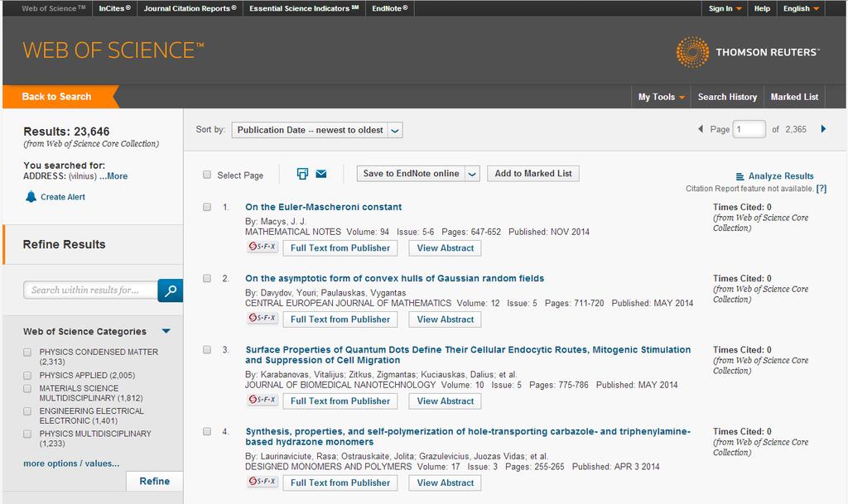The width and height of the screenshot is (848, 504).
Task: Open the Help menu
Action: coord(762,8)
